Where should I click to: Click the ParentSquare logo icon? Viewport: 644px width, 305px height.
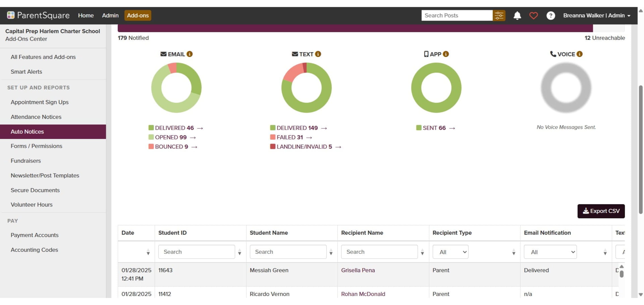coord(11,15)
